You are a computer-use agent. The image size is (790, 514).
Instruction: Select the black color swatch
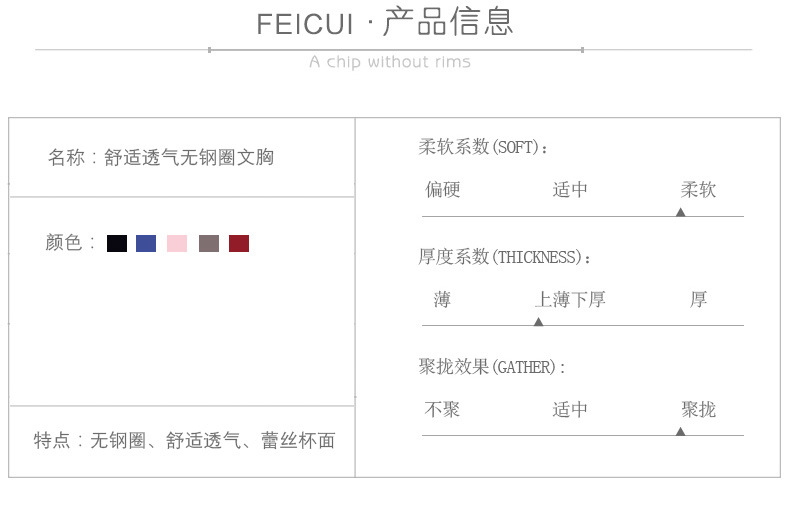coord(117,243)
